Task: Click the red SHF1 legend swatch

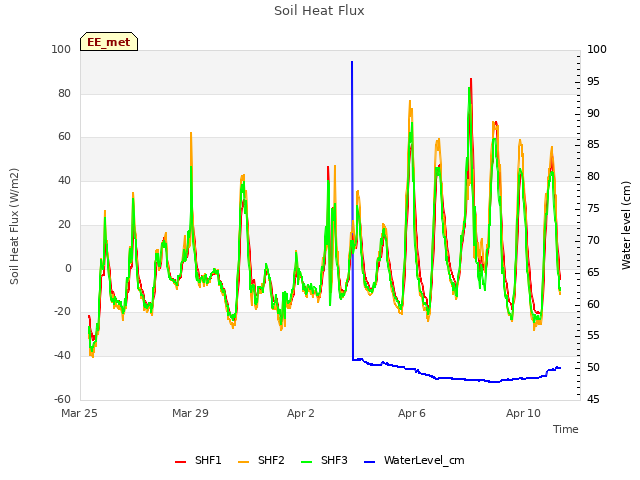Action: click(180, 462)
